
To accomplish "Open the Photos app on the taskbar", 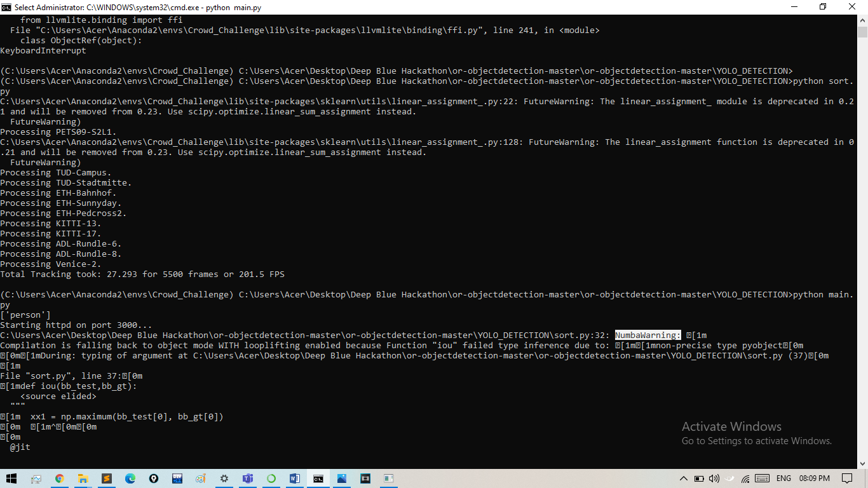I will coord(342,478).
